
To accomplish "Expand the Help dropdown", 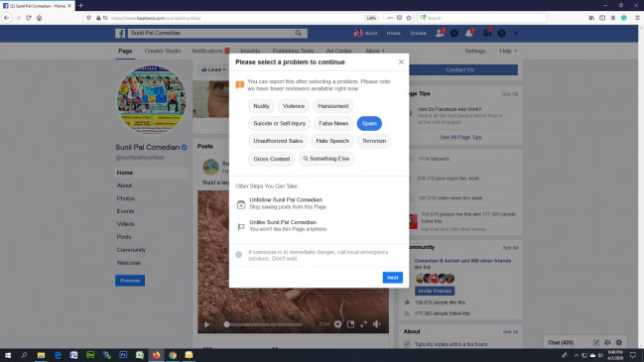I will (508, 51).
